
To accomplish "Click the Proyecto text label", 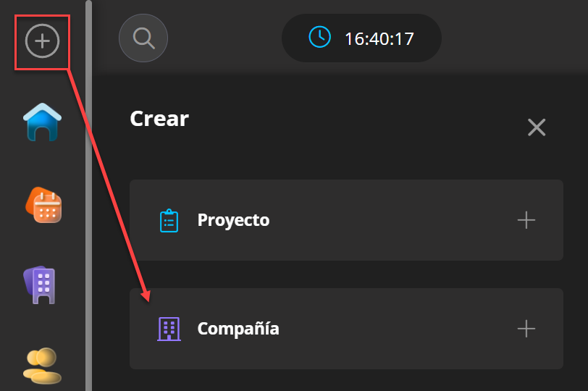I will [233, 220].
